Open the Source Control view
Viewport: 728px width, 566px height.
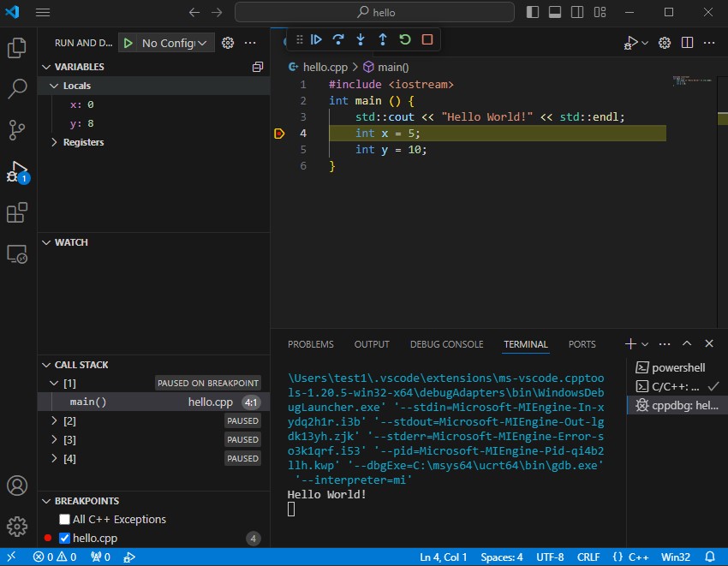pyautogui.click(x=17, y=129)
